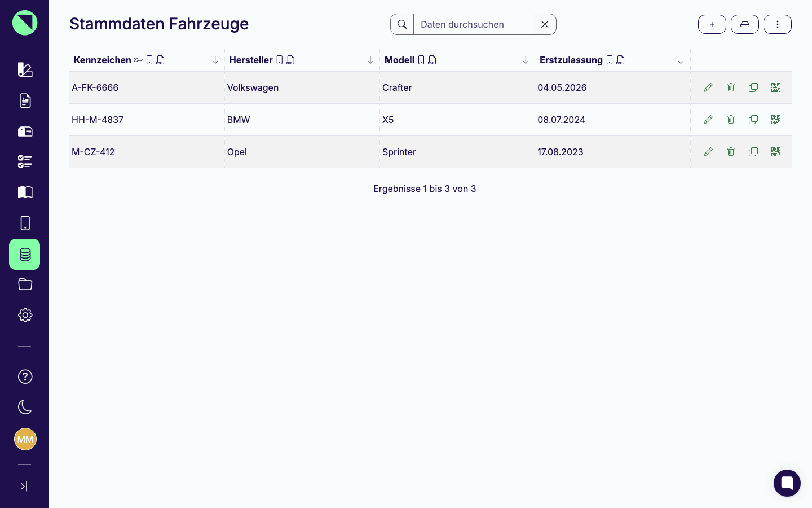
Task: Sort by Modell column arrow
Action: pyautogui.click(x=525, y=60)
